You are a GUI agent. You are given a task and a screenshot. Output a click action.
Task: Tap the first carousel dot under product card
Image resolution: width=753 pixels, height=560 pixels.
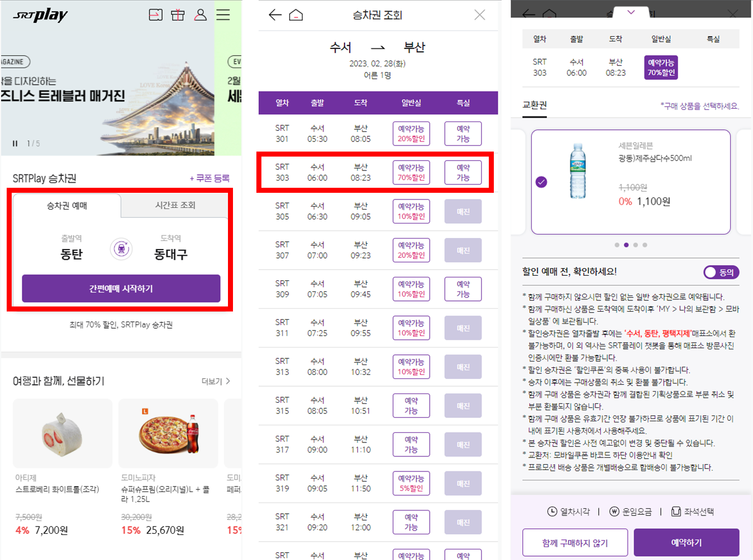617,245
